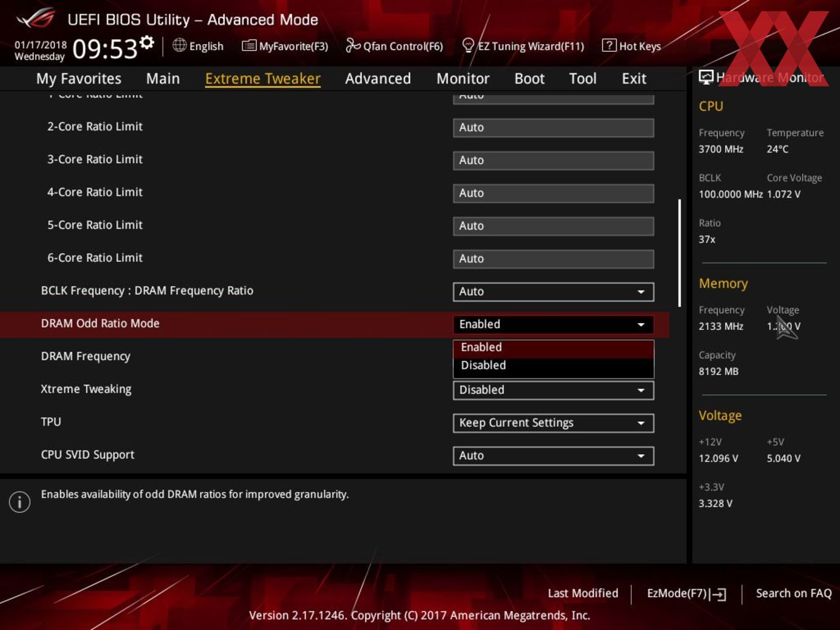Click the 24°C temperature reading
The height and width of the screenshot is (630, 840).
[778, 149]
